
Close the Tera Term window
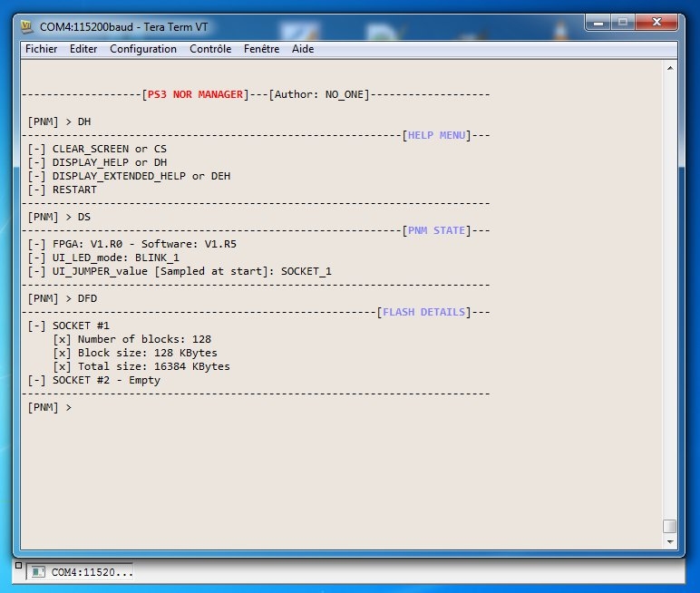656,23
